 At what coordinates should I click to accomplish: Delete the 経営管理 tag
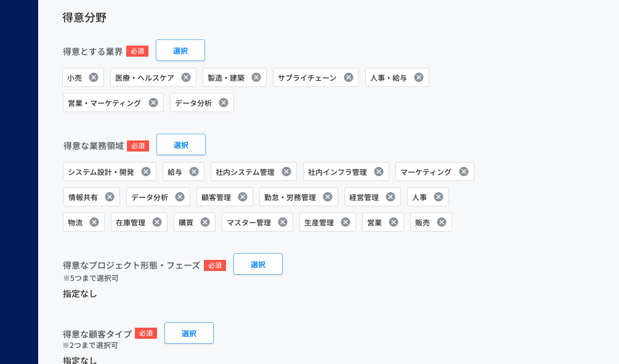pyautogui.click(x=390, y=197)
